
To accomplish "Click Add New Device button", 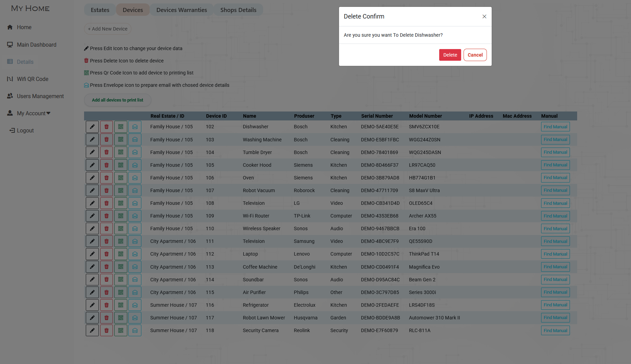I will 108,29.
